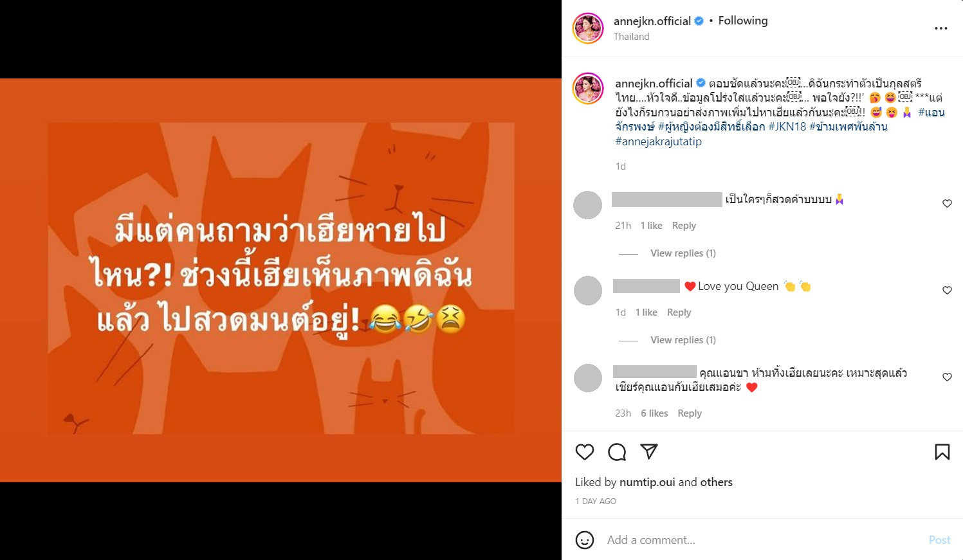Expand View replies under 21h comment
This screenshot has height=560, width=963.
tap(683, 253)
